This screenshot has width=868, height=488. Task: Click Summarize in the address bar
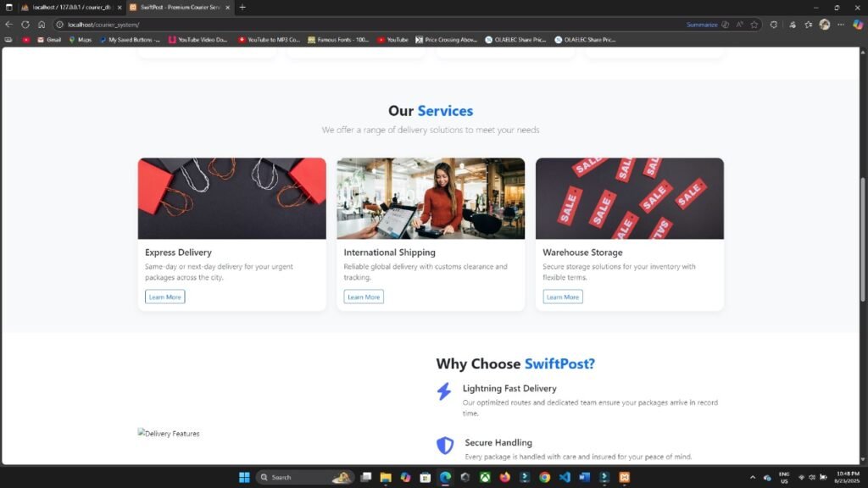point(700,25)
